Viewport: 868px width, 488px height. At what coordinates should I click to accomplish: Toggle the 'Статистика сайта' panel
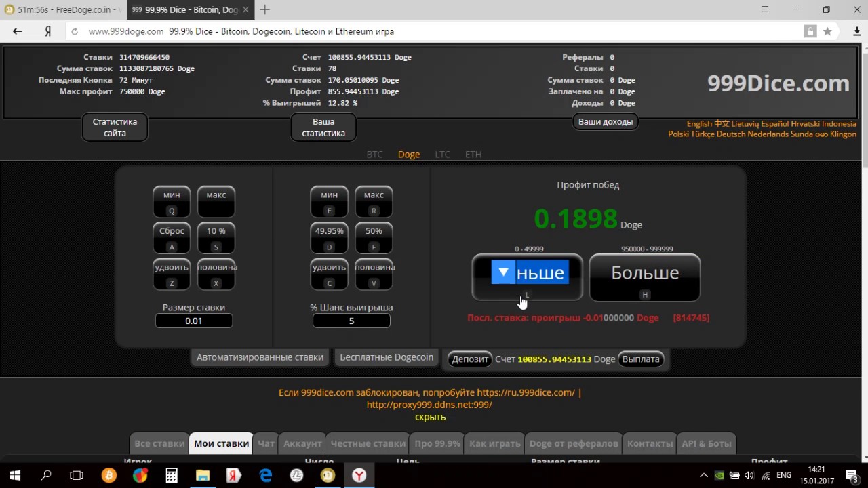pos(115,127)
